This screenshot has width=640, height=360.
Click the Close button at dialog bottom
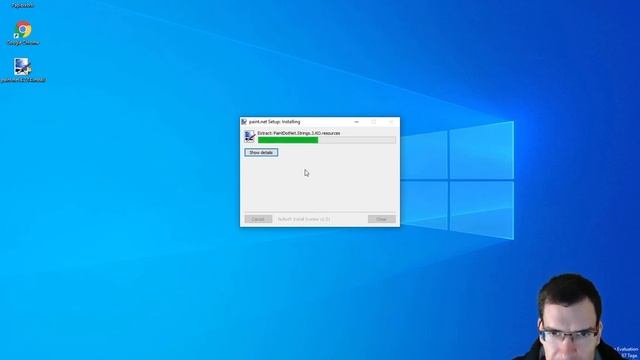[382, 219]
